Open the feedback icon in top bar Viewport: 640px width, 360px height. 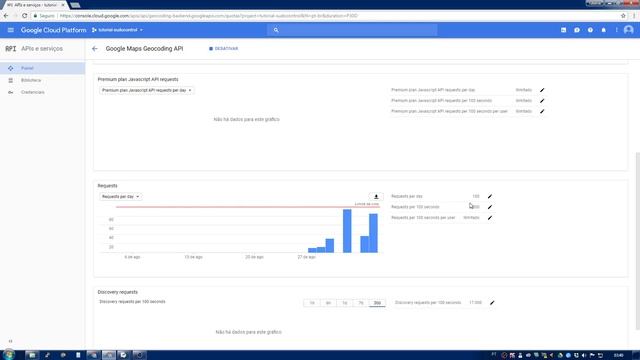point(577,30)
